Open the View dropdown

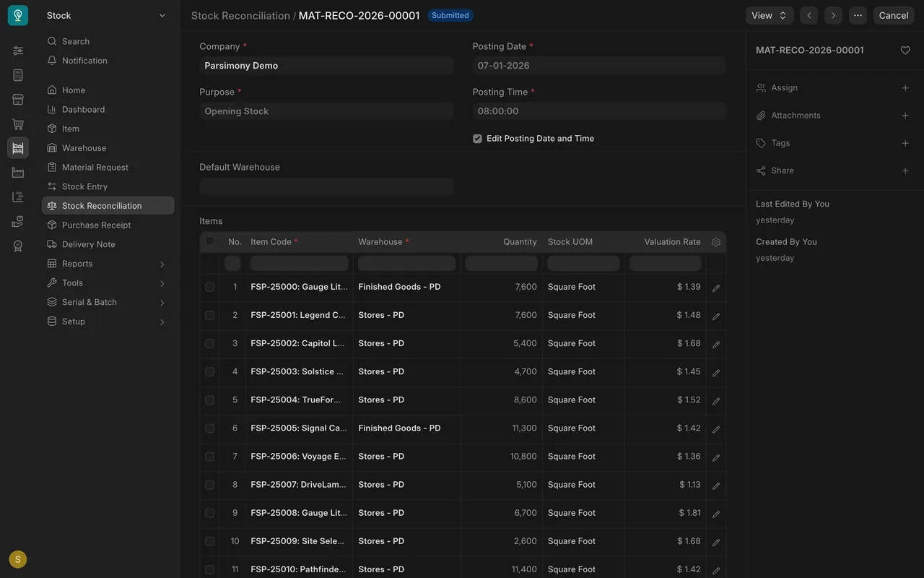(770, 15)
